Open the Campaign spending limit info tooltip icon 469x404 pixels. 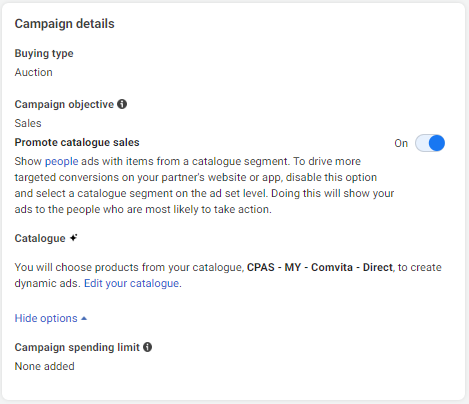click(x=147, y=347)
